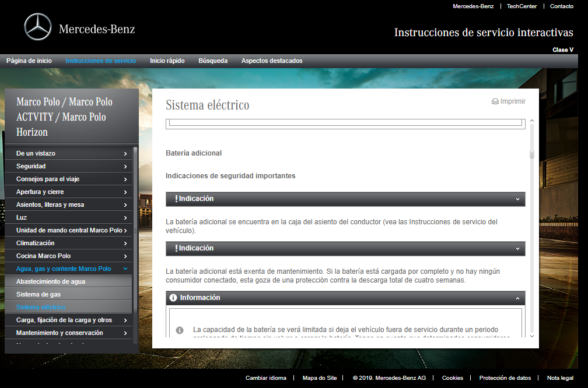Expand the second Indicación panel chevron
Image resolution: width=588 pixels, height=388 pixels.
pyautogui.click(x=517, y=249)
